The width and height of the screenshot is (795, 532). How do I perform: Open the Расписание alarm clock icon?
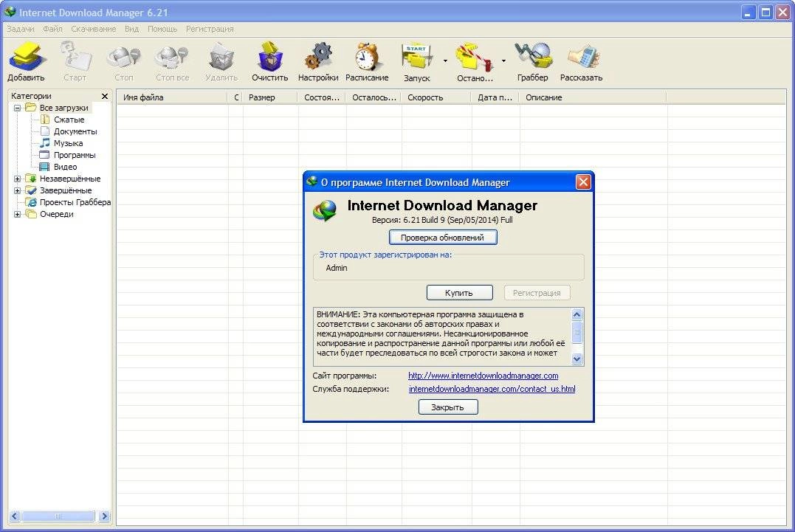coord(367,56)
